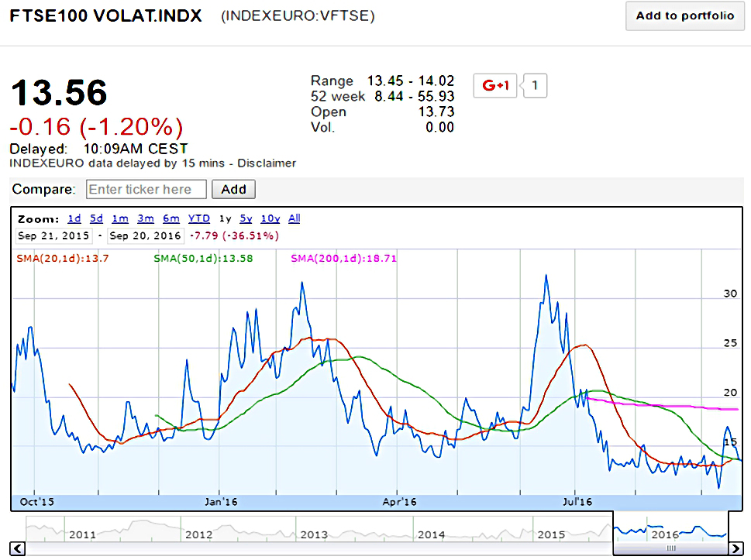This screenshot has height=560, width=751.
Task: Click the -7.79 (-36.51%) period change
Action: click(x=234, y=235)
